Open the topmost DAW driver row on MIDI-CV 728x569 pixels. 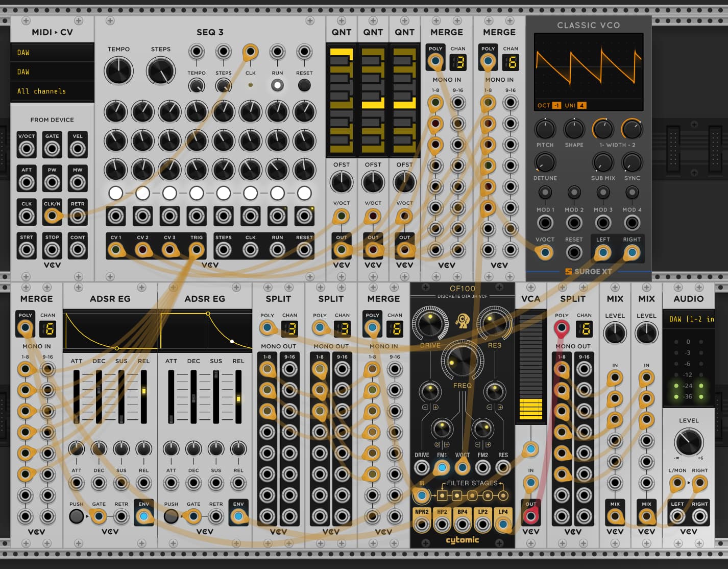tap(52, 53)
